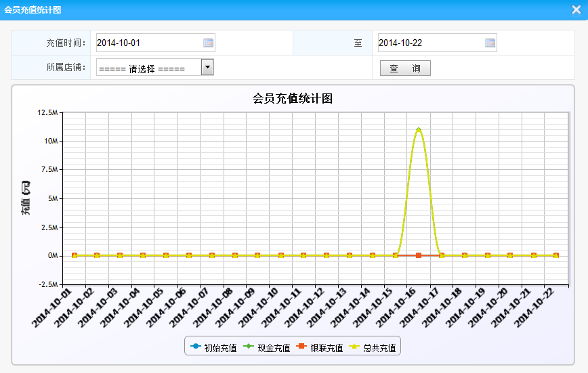Focus the 2014-10-01 start date field
The width and height of the screenshot is (588, 373).
point(149,43)
